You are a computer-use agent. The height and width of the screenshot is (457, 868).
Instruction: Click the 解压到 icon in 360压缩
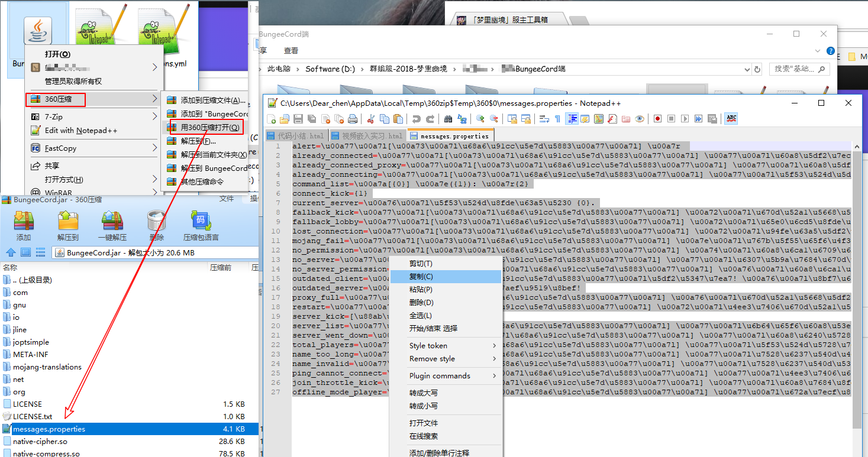coord(68,222)
